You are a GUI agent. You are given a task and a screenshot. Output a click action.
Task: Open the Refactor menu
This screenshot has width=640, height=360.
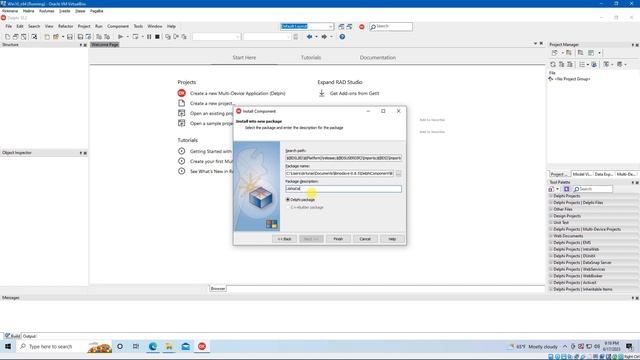coord(65,26)
